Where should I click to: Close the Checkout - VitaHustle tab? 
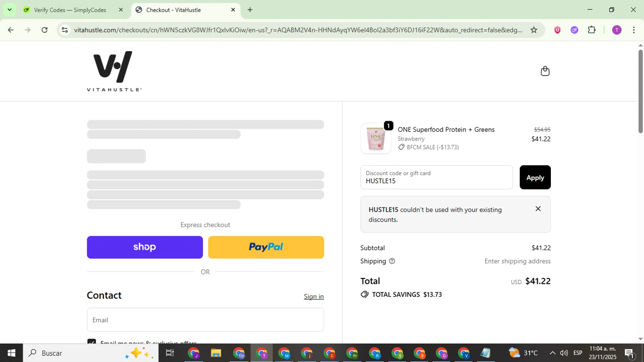[233, 10]
